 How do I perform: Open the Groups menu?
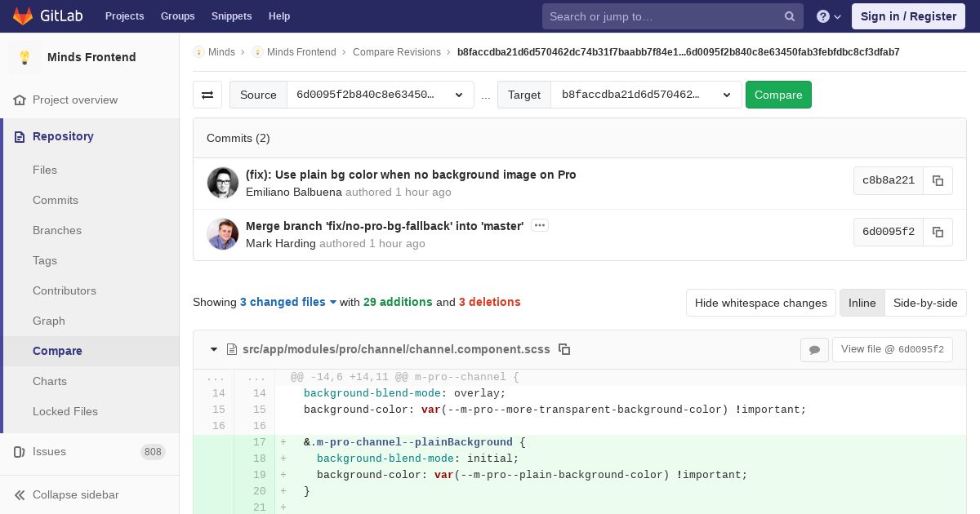click(x=177, y=16)
